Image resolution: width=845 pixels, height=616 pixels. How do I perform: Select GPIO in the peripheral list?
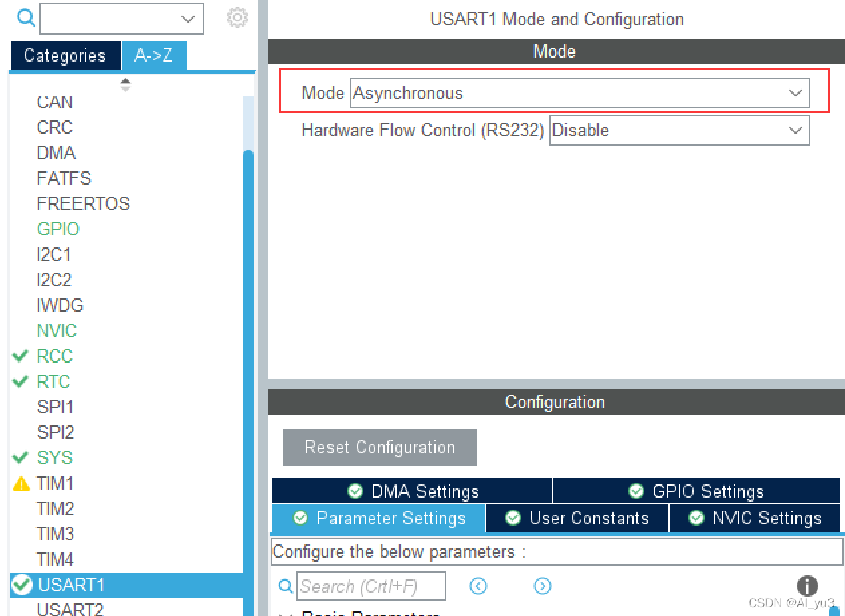pos(58,229)
